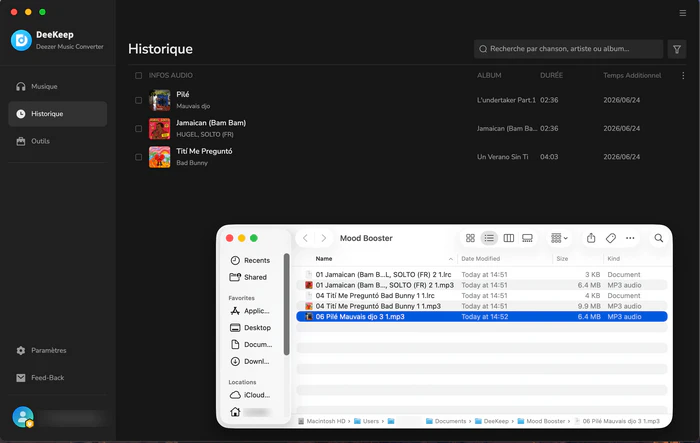Open iCloud Drive in Finder sidebar
The width and height of the screenshot is (700, 443).
coord(250,395)
